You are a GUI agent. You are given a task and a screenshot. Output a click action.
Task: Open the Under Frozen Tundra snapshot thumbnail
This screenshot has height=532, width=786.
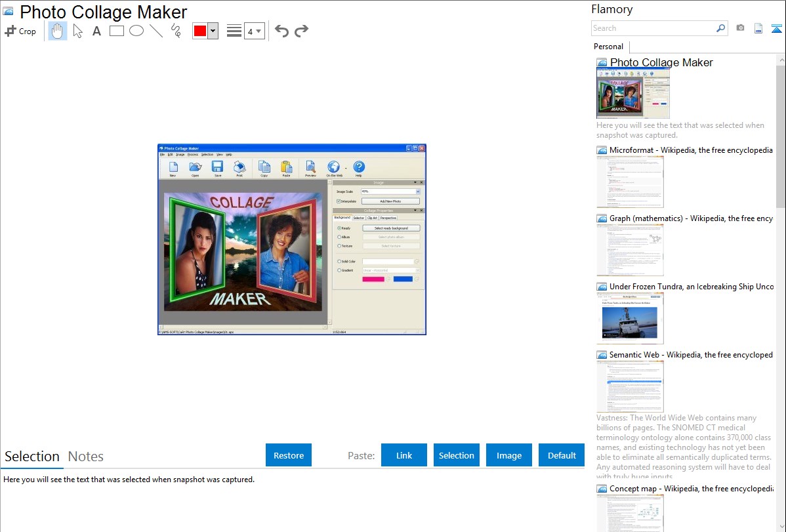coord(630,318)
